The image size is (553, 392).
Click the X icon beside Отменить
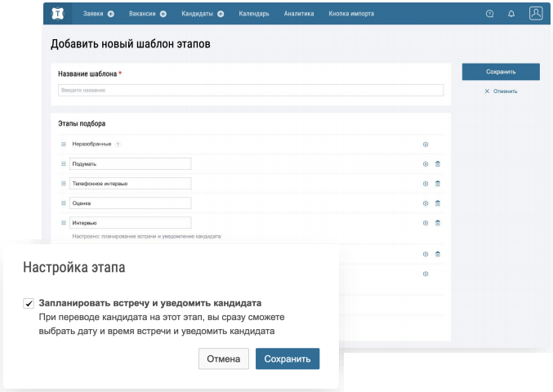coord(487,91)
